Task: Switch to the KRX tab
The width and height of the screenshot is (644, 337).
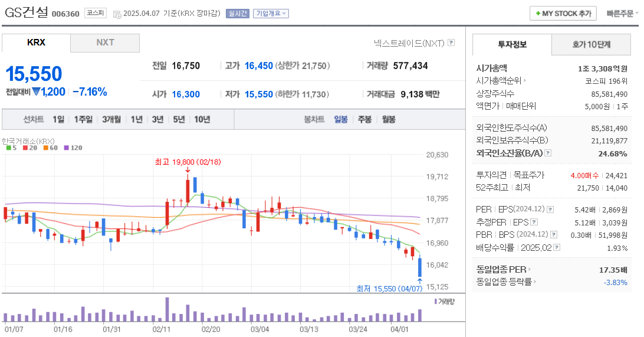Action: pyautogui.click(x=36, y=42)
